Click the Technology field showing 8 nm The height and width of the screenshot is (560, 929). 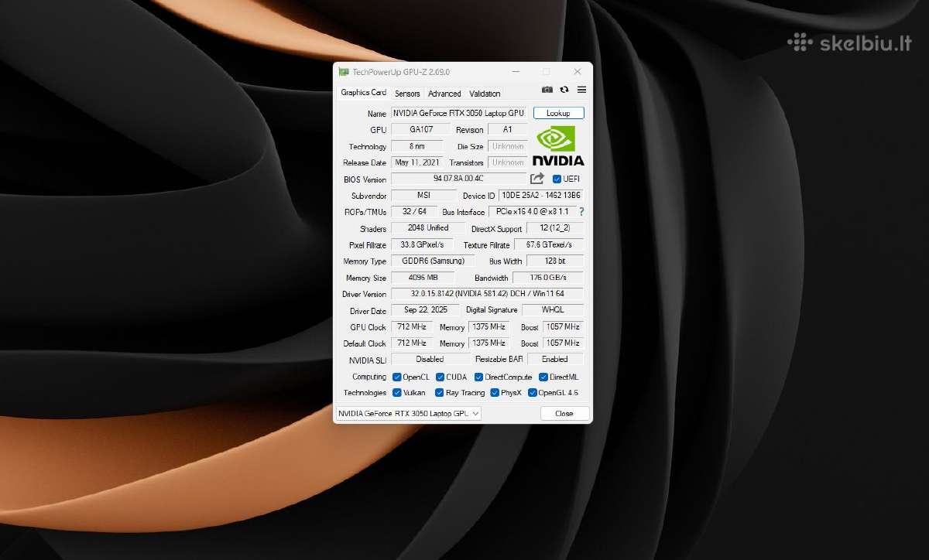pos(417,146)
